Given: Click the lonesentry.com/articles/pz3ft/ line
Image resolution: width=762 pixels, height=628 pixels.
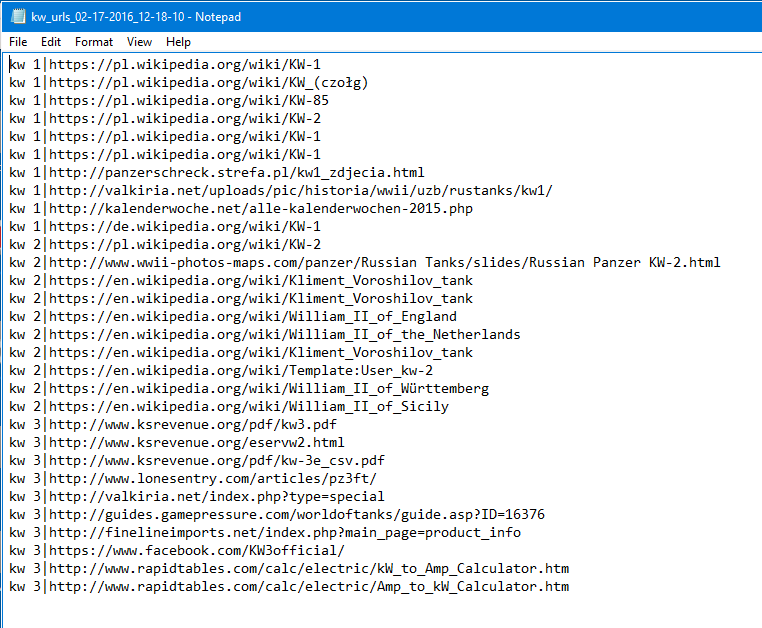Looking at the screenshot, I should (x=193, y=478).
